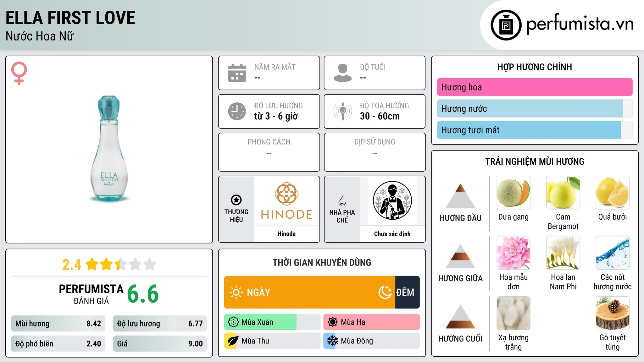Viewport: 644px width, 362px height.
Task: Select the Hoa mẫu đơn note image
Action: click(x=514, y=253)
